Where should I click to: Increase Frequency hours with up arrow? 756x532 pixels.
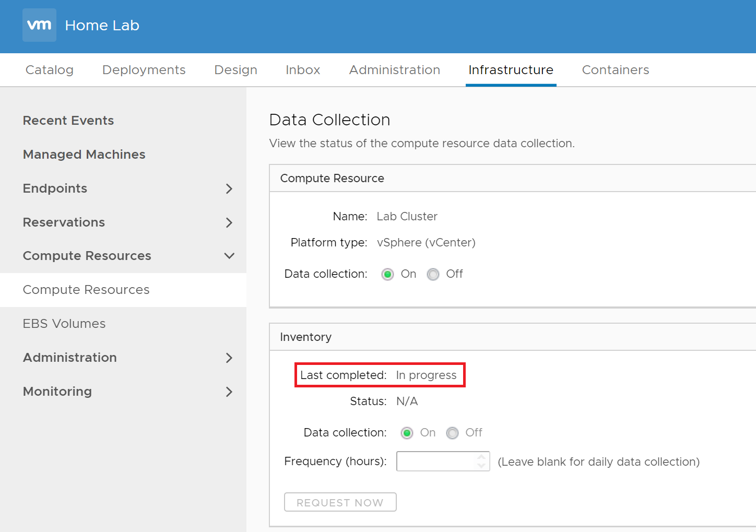coord(481,457)
